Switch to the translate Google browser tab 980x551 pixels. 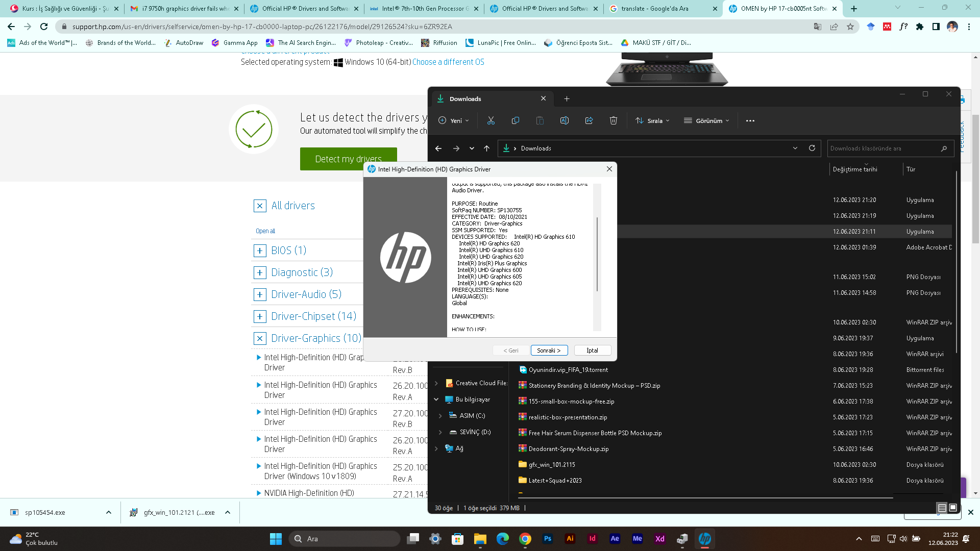pyautogui.click(x=654, y=9)
